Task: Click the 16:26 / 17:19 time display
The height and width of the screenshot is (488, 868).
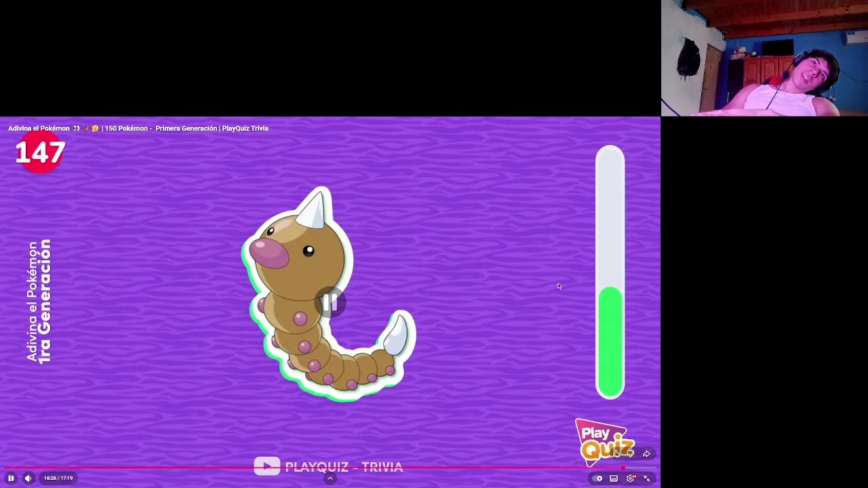Action: [x=58, y=479]
